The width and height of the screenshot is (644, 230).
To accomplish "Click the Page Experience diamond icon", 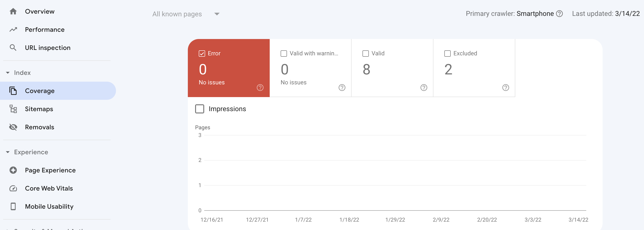I will [13, 170].
